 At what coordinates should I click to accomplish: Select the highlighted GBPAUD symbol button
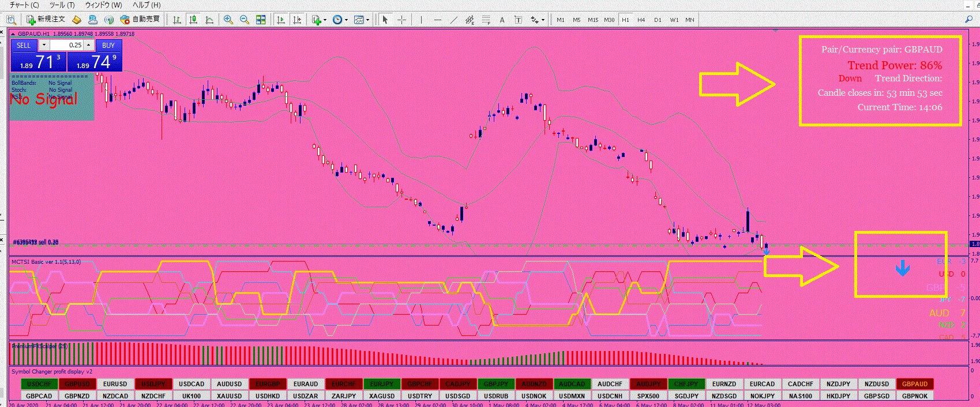pyautogui.click(x=915, y=384)
